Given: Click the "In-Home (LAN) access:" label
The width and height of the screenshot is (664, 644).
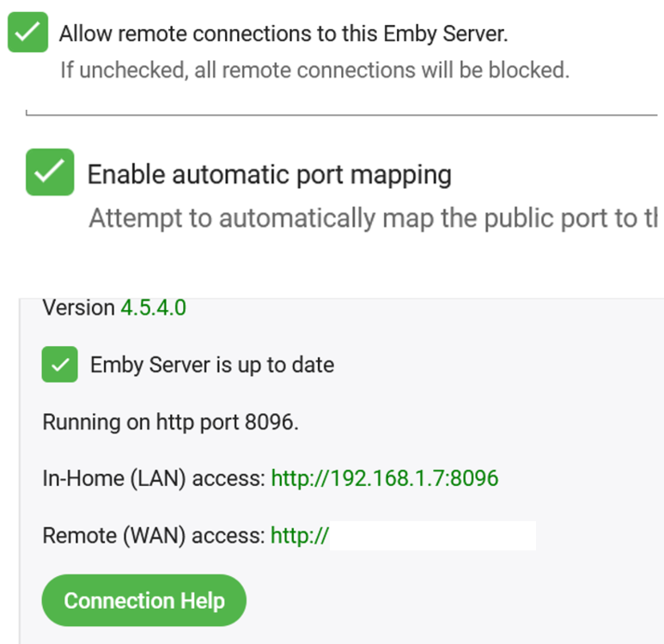Looking at the screenshot, I should coord(153,477).
